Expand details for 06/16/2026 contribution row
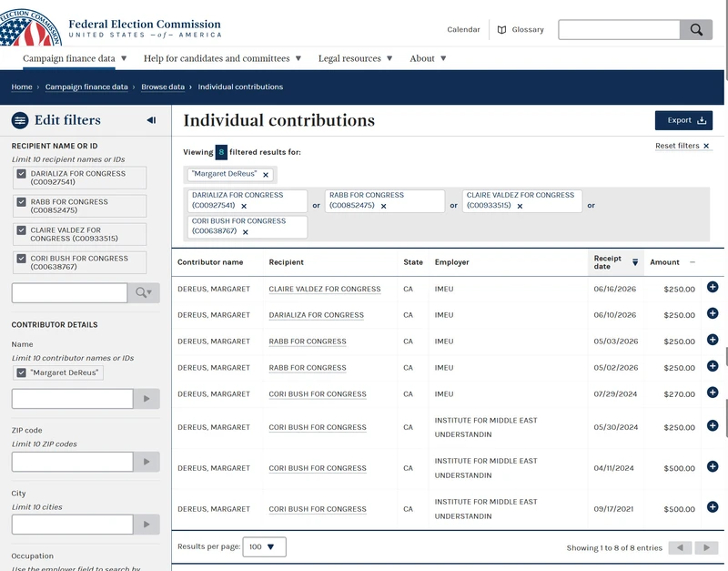Image resolution: width=728 pixels, height=571 pixels. (x=713, y=287)
